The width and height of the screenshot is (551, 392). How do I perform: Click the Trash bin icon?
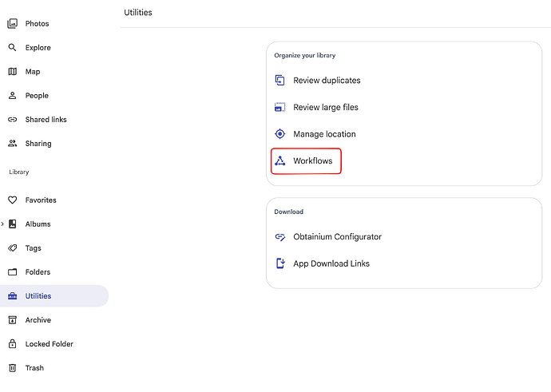click(x=12, y=368)
